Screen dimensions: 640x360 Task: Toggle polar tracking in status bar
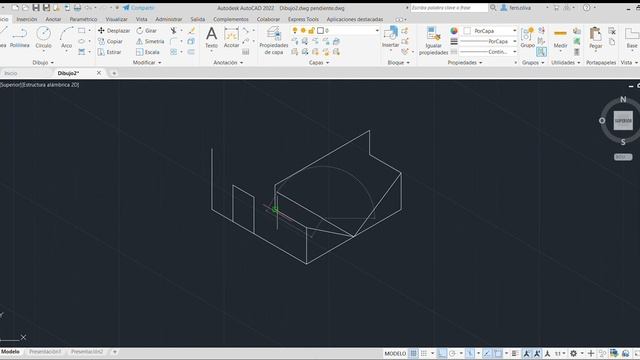coord(453,353)
